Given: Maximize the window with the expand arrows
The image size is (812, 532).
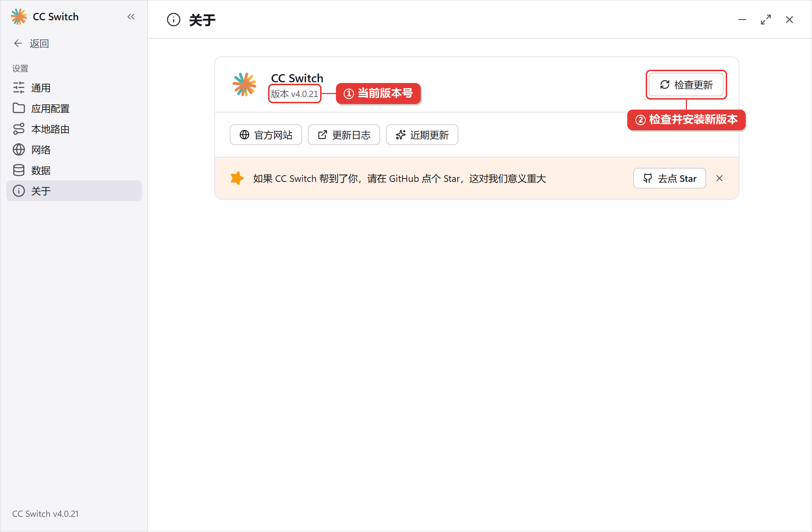Looking at the screenshot, I should tap(766, 20).
